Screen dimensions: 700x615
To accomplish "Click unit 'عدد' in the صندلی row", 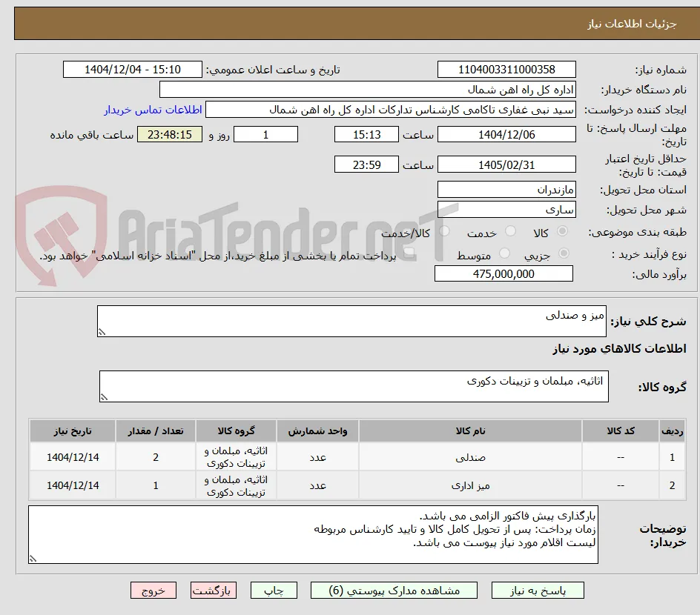I will (317, 457).
